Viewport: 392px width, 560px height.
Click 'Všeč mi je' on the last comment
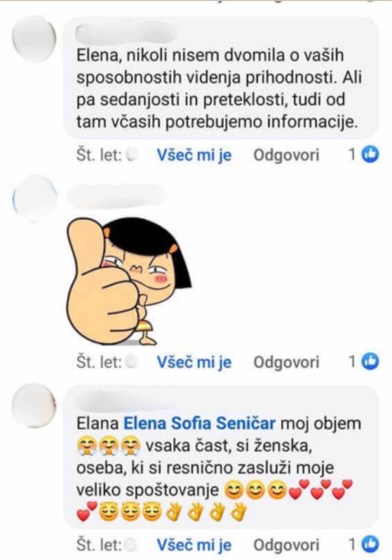tap(194, 545)
